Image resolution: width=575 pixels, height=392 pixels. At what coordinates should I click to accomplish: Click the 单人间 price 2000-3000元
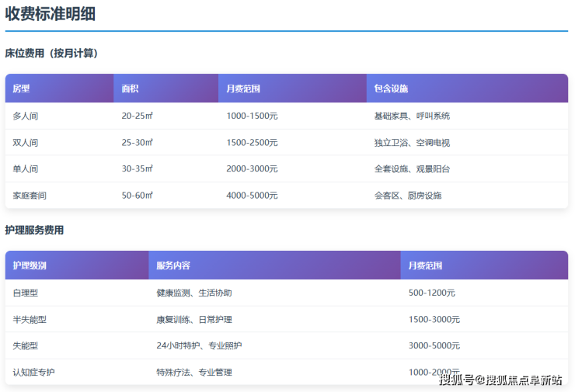(252, 169)
